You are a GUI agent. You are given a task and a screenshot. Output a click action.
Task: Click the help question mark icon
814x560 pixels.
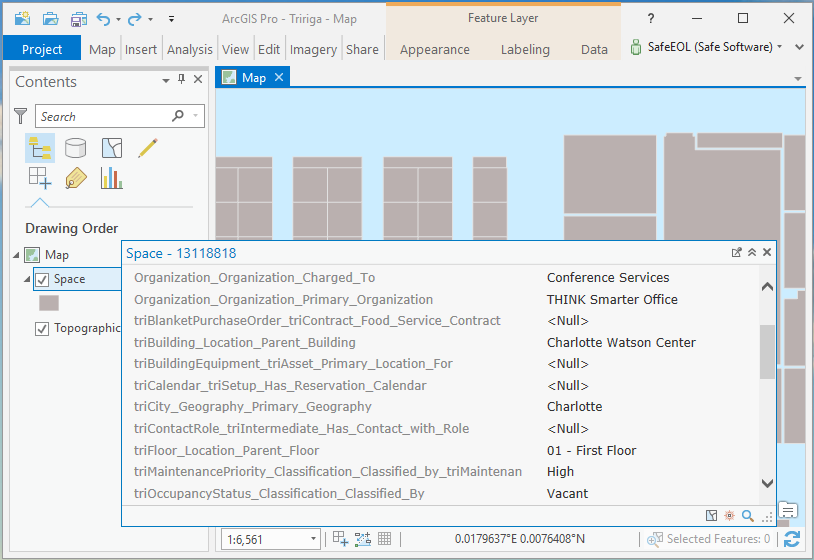[650, 19]
